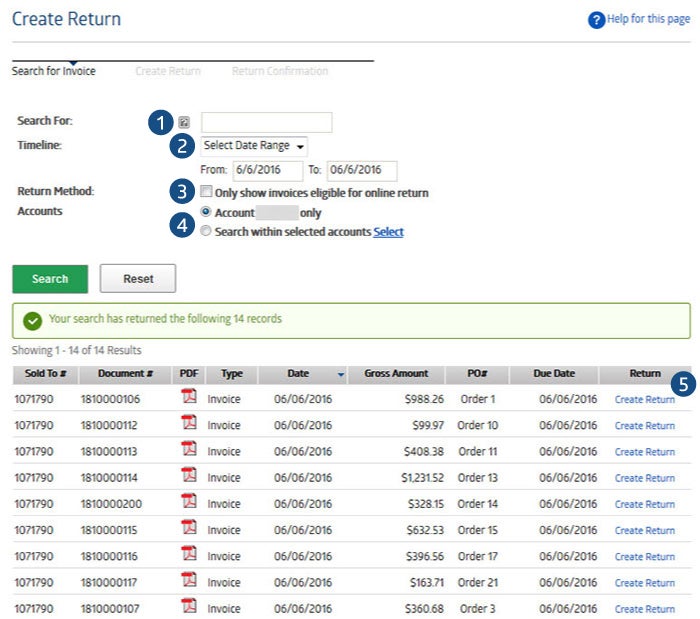Viewport: 700px width, 619px height.
Task: Open PDF icon for invoice 1810000112
Action: tap(188, 423)
